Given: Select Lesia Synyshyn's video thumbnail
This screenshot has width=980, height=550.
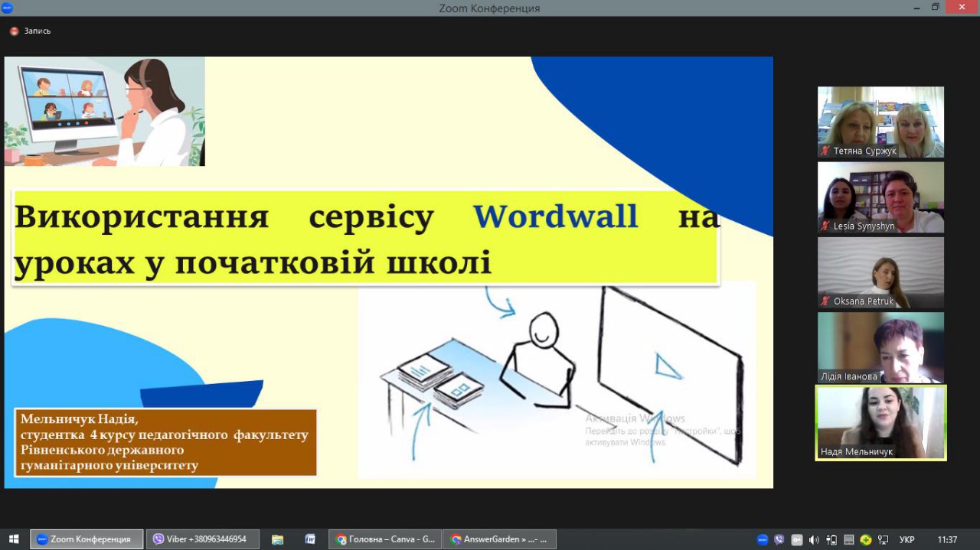Looking at the screenshot, I should coord(880,197).
